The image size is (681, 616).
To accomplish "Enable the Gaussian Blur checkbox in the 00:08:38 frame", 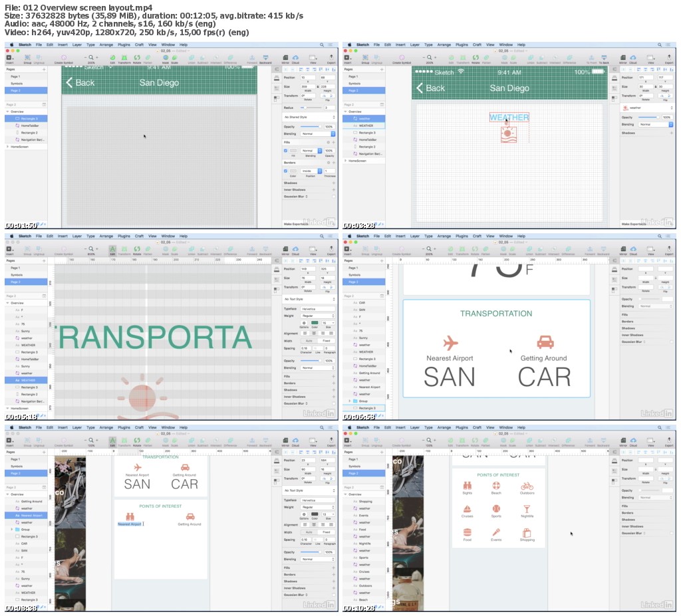I will coord(334,595).
